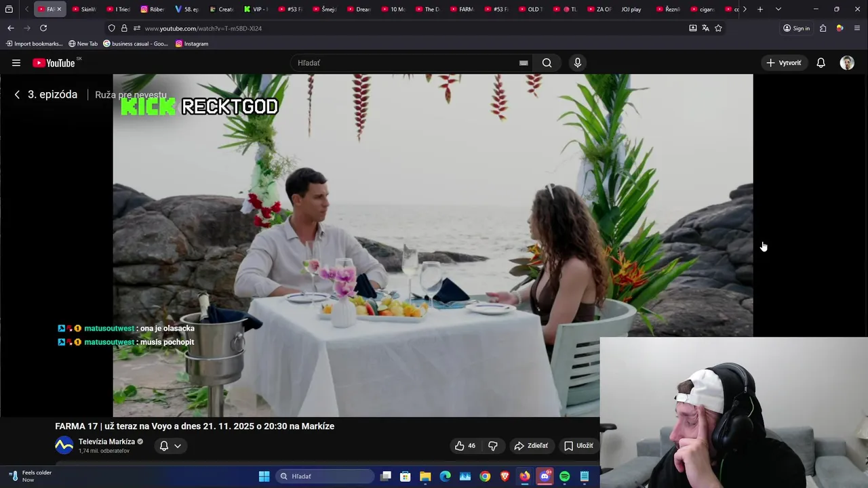
Task: Open the Televízia Markíza channel name link
Action: pos(106,442)
